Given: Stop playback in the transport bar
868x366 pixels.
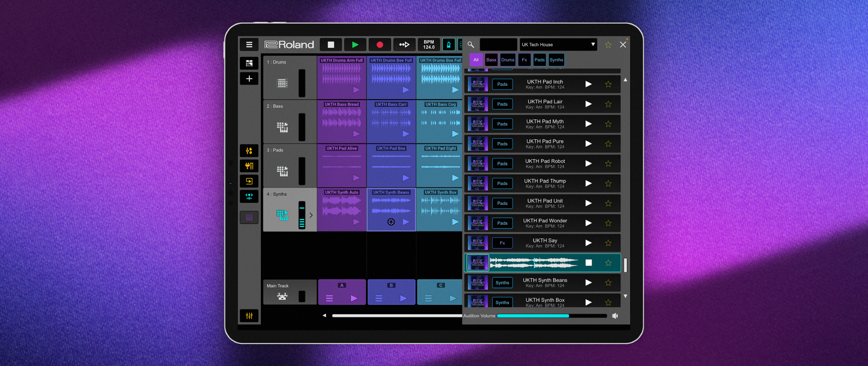Looking at the screenshot, I should (331, 45).
